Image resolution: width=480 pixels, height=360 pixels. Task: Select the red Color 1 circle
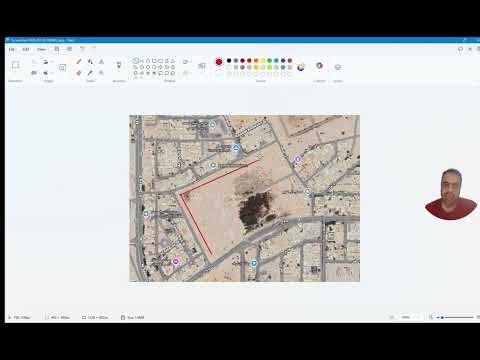[x=219, y=62]
